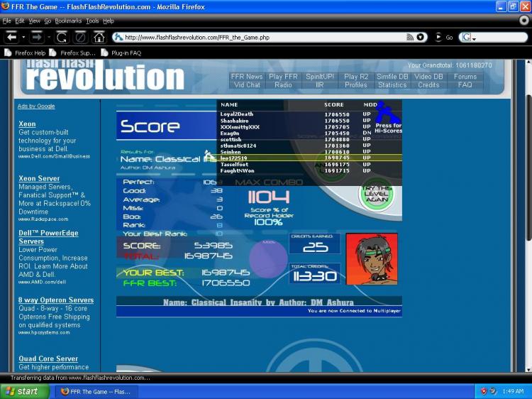The image size is (532, 399).
Task: Open the Simfile DB site tab
Action: click(392, 77)
